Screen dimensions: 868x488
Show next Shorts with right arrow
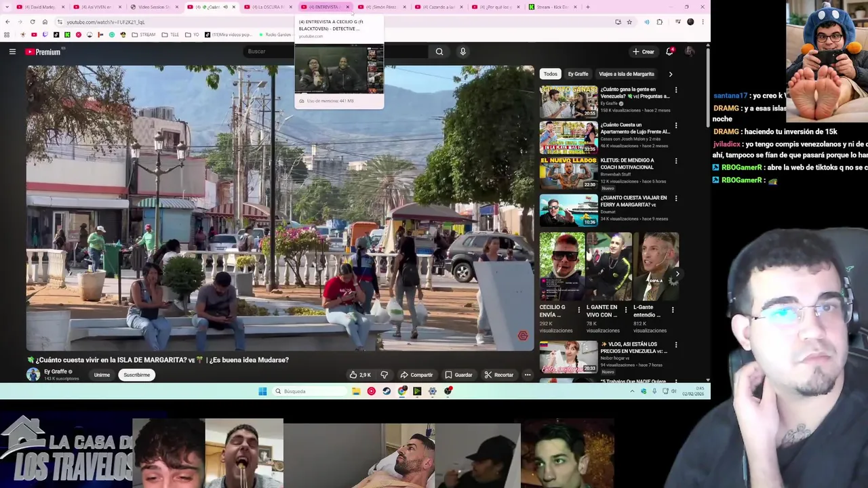point(677,274)
